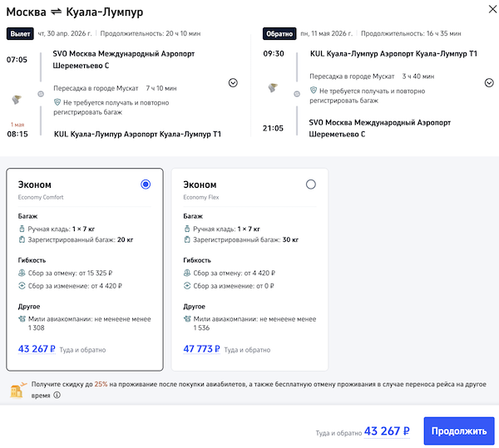Expand return flight details chevron
Viewport: 499px width, 448px height.
tap(489, 83)
